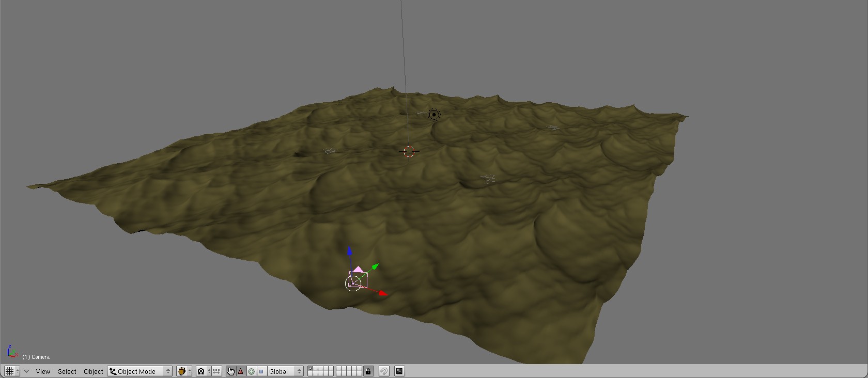
Task: Select the rotate manipulator green circle icon
Action: click(251, 371)
